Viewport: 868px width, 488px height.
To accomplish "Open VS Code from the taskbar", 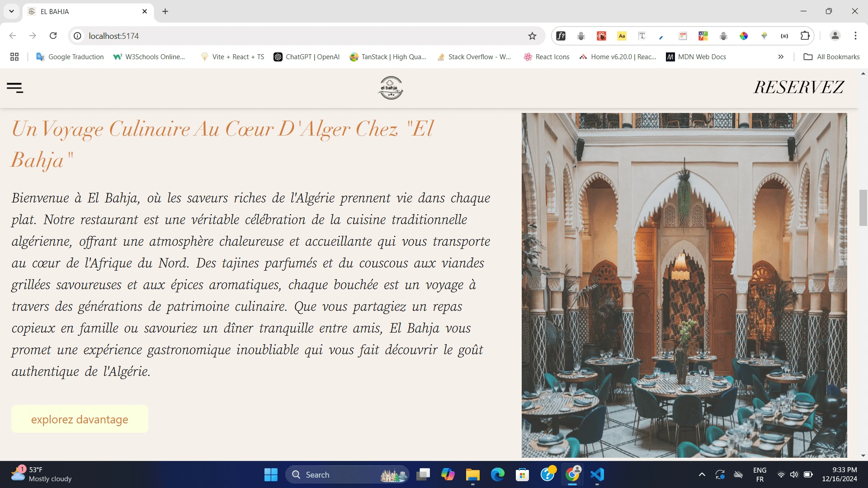I will point(597,474).
